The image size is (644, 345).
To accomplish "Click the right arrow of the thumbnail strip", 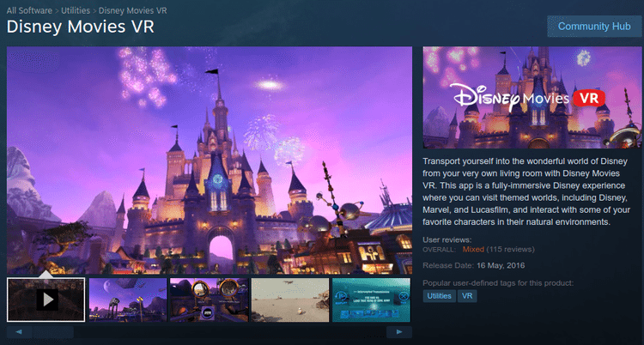I will pos(399,332).
